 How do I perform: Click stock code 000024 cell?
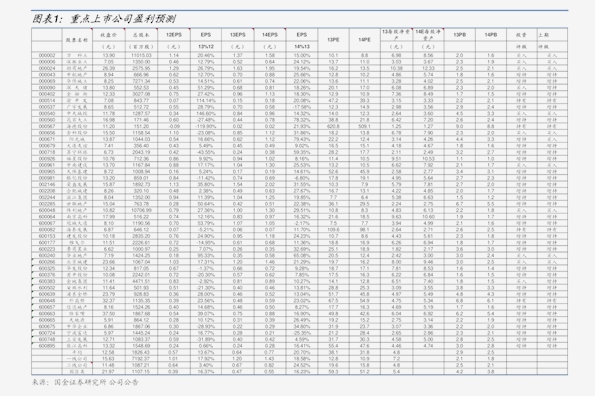pos(47,68)
